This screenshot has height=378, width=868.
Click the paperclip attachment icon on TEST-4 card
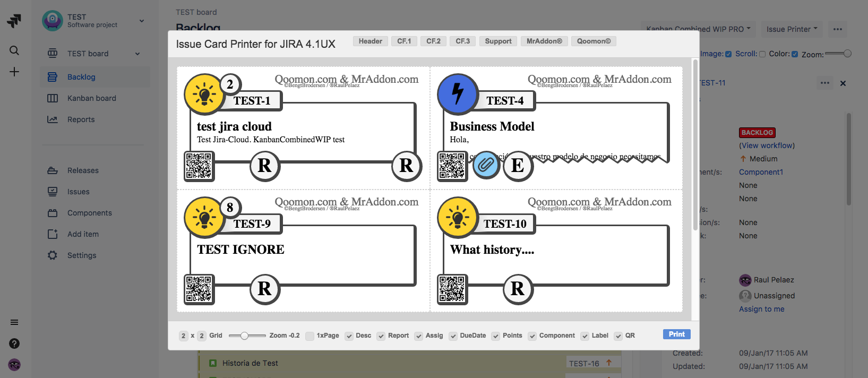pos(486,165)
